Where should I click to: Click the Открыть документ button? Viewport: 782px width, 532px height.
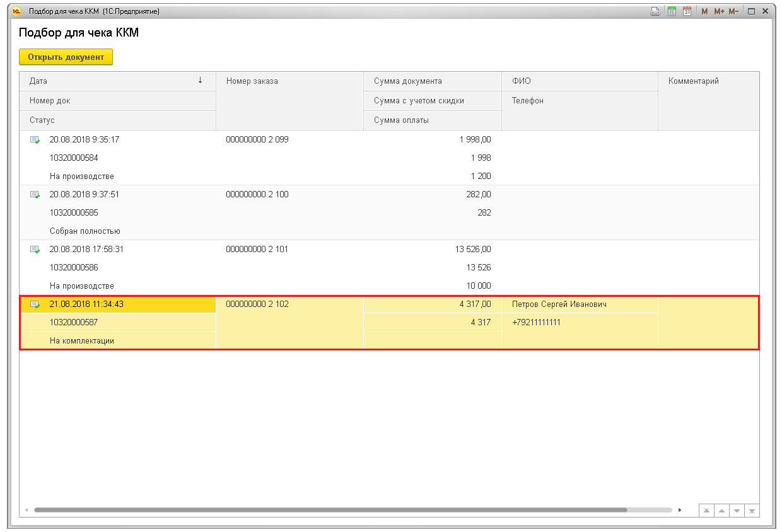[66, 57]
